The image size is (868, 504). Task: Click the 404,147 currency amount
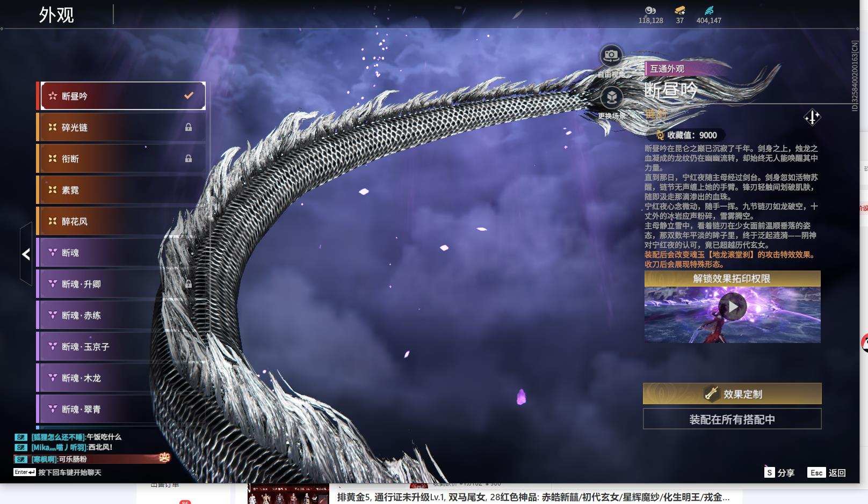click(x=709, y=20)
